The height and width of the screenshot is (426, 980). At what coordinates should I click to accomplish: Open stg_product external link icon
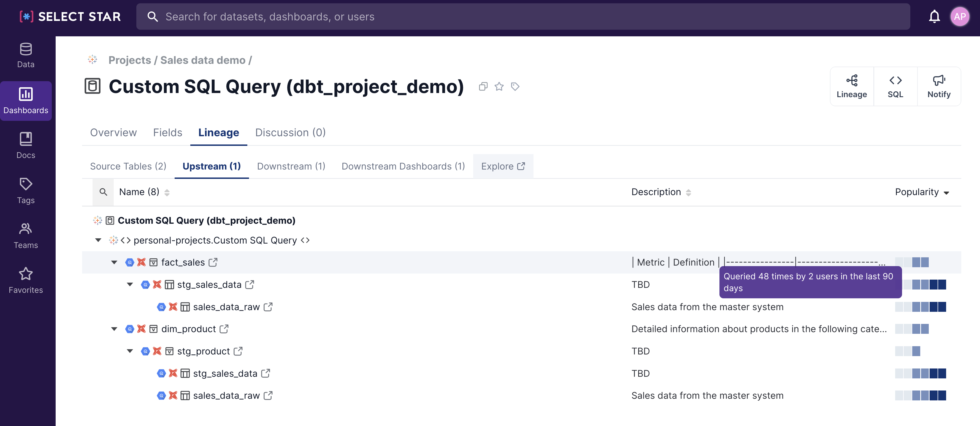tap(238, 351)
